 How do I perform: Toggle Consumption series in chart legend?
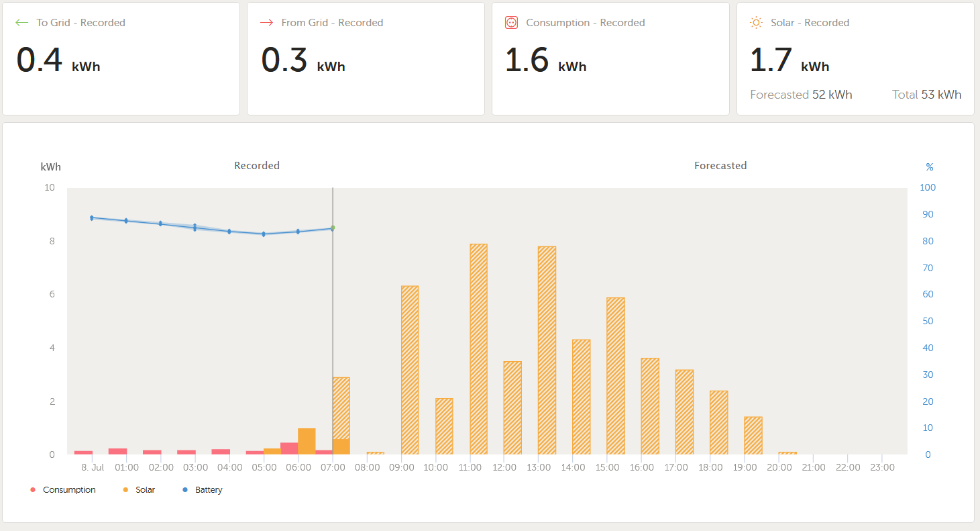(x=63, y=490)
